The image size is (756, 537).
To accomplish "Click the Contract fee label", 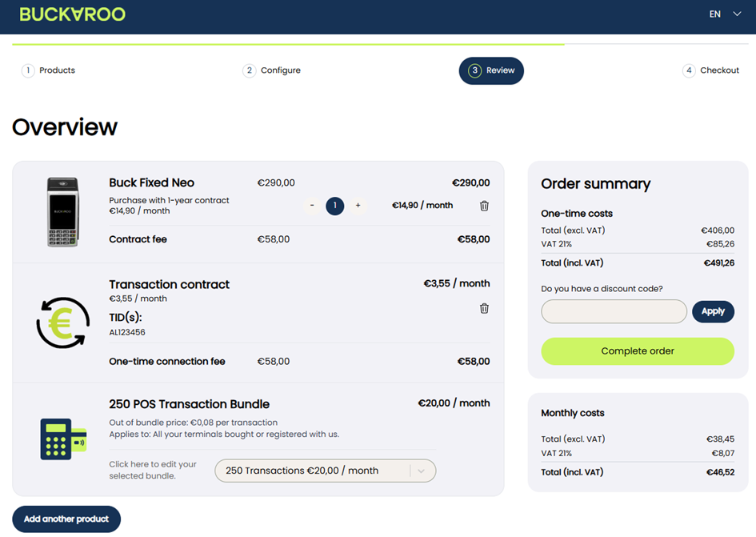I will click(x=138, y=239).
